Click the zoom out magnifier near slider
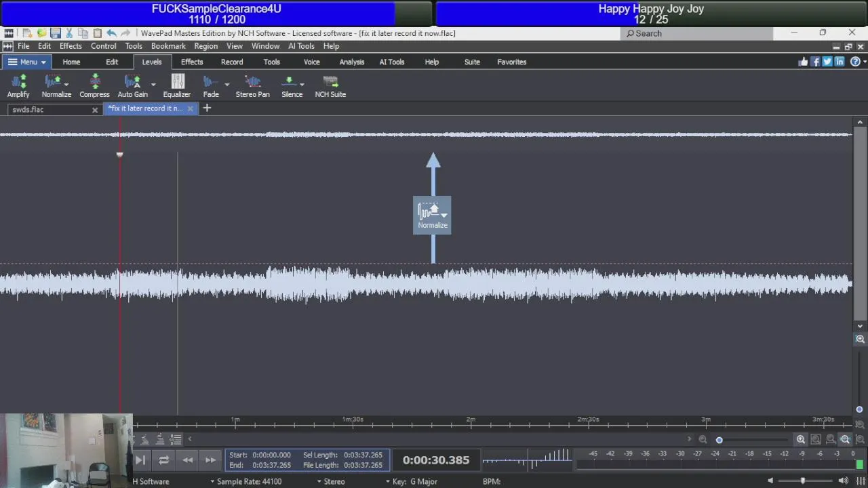Image resolution: width=868 pixels, height=488 pixels. click(x=703, y=439)
